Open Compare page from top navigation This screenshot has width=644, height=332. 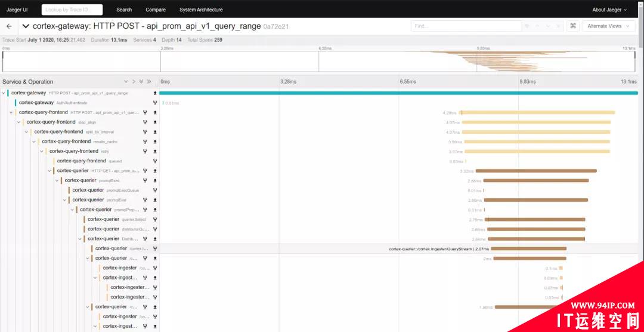156,10
